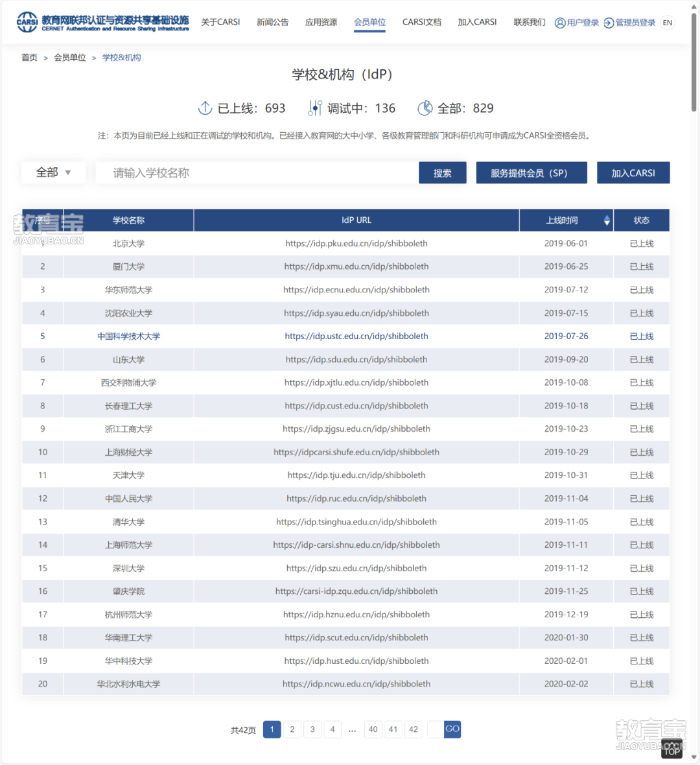This screenshot has height=765, width=700.
Task: Click the pagination ellipsis
Action: click(x=352, y=731)
